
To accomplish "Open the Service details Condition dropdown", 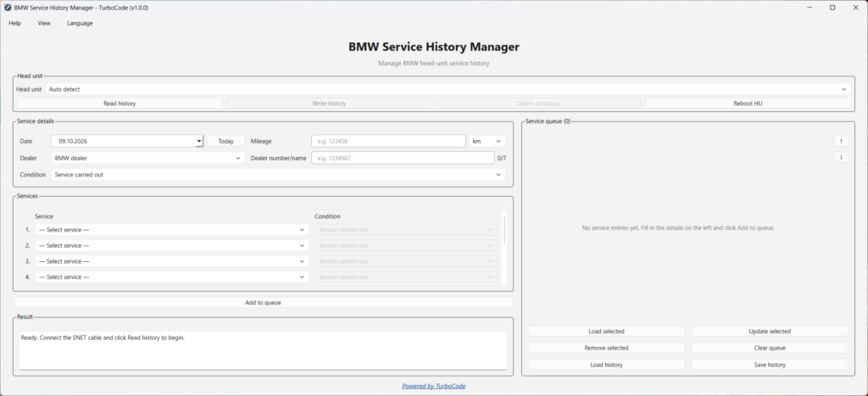I will 278,175.
